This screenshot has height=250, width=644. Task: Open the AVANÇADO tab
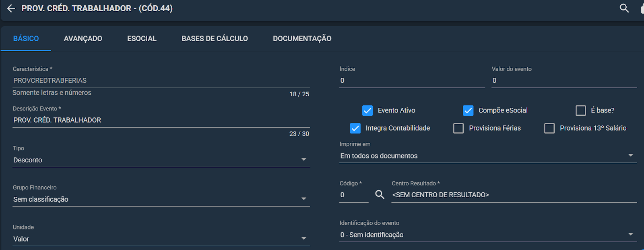tap(83, 39)
